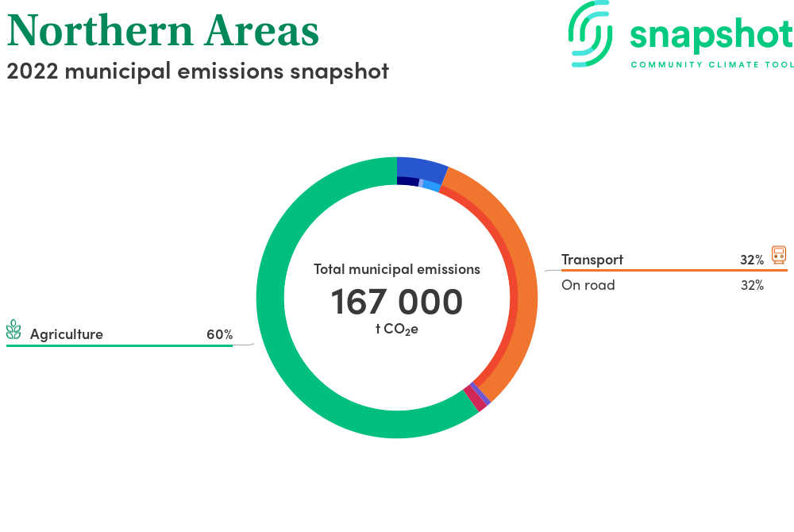Click the snapshot fingerprint logo icon
The width and height of the screenshot is (794, 532).
[x=589, y=33]
